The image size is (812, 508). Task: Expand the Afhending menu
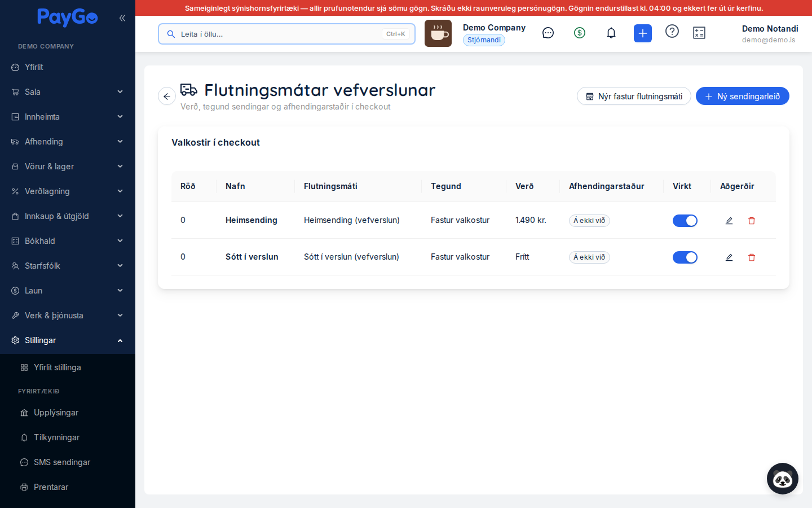[x=68, y=142]
